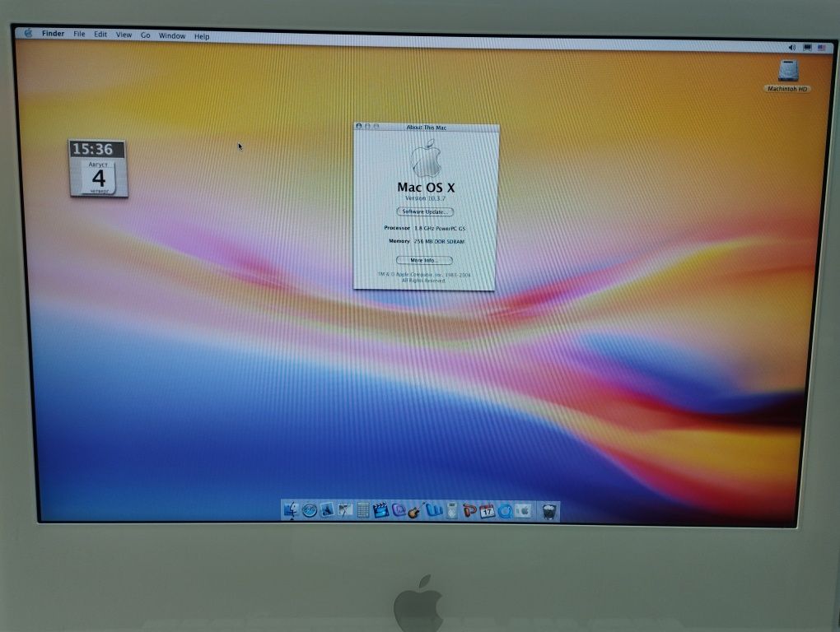Launch Safari compass icon in Dock
840x632 pixels.
(309, 510)
